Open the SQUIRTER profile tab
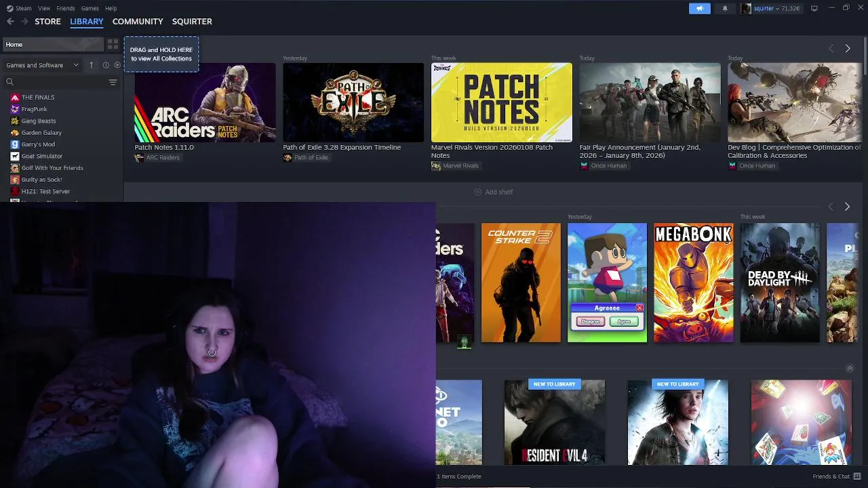 (192, 22)
